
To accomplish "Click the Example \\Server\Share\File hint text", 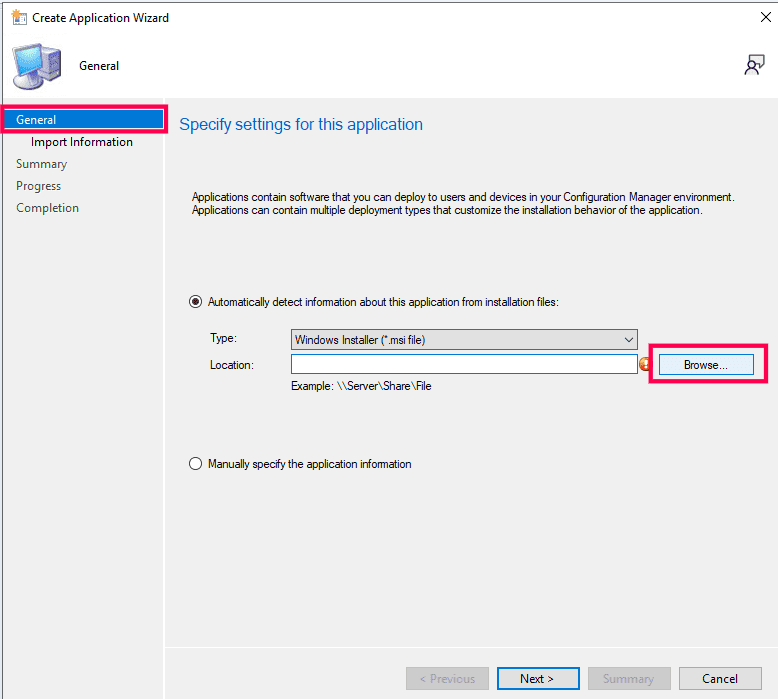I will pos(361,386).
